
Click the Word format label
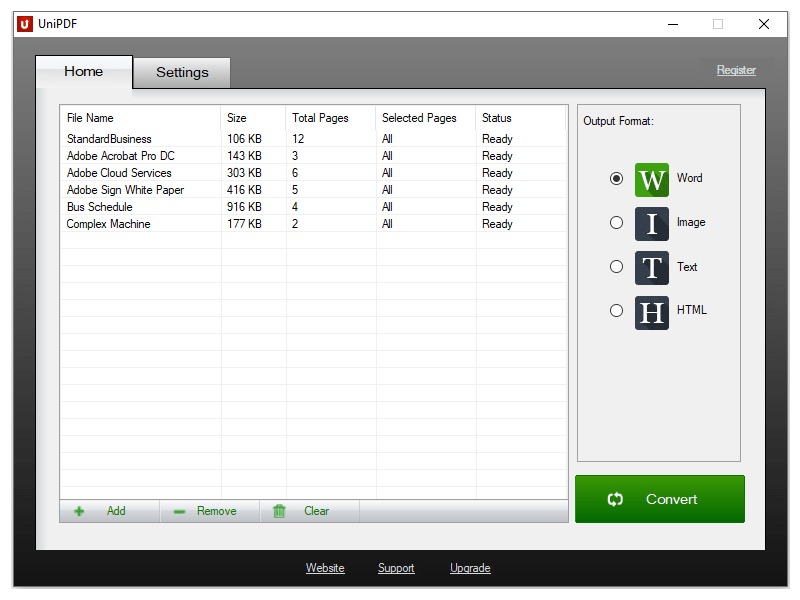point(689,178)
